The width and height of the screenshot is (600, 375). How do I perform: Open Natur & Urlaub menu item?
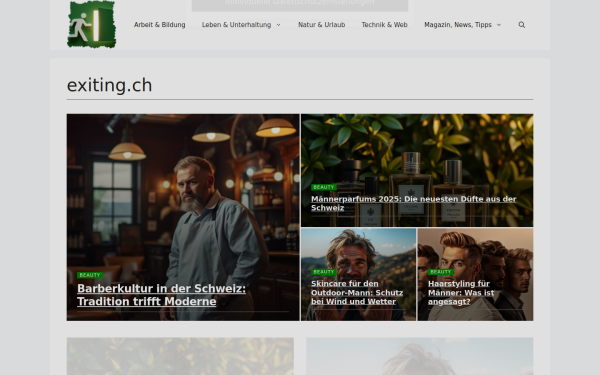(x=321, y=25)
